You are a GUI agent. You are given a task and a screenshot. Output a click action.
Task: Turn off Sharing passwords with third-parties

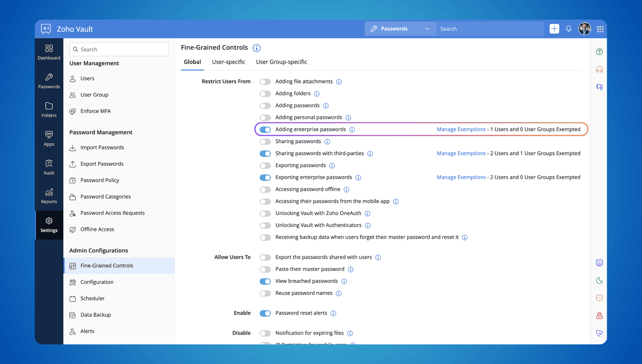pos(265,154)
